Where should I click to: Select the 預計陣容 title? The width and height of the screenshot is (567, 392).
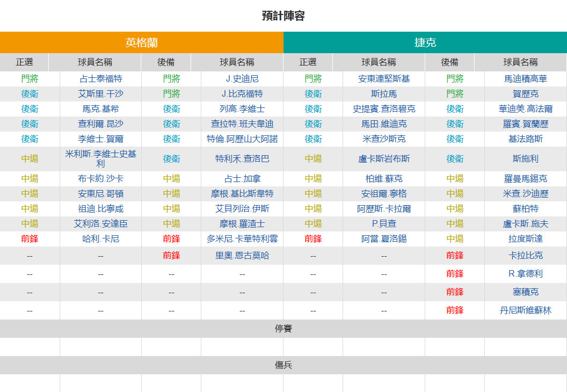tap(283, 16)
